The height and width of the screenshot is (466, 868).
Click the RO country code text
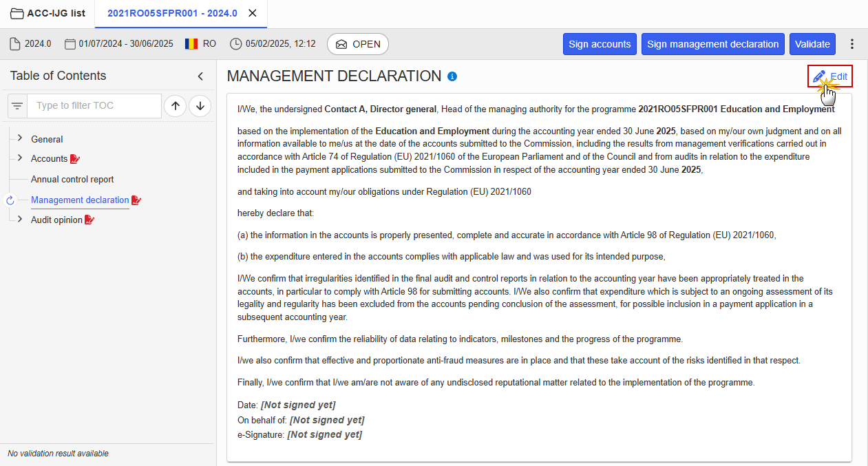(209, 44)
